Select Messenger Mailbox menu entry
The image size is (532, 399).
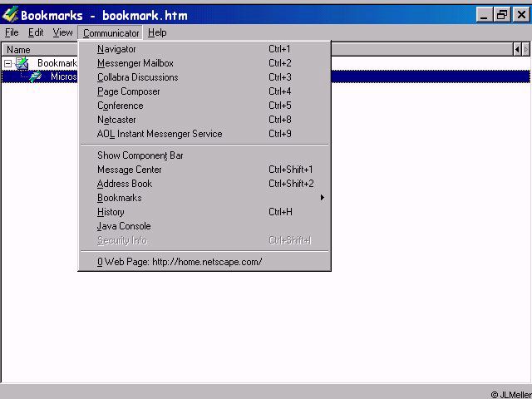coord(204,63)
